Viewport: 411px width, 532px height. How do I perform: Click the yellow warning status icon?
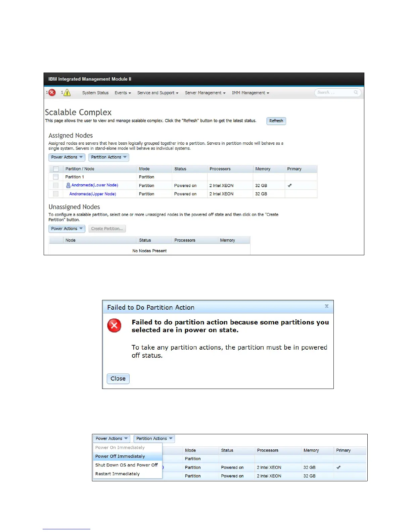tap(67, 92)
